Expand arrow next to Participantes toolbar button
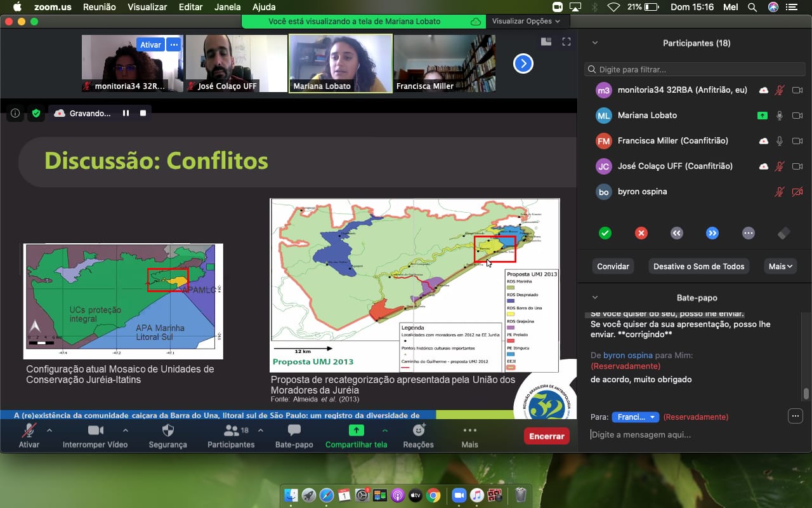This screenshot has height=508, width=812. pos(260,430)
